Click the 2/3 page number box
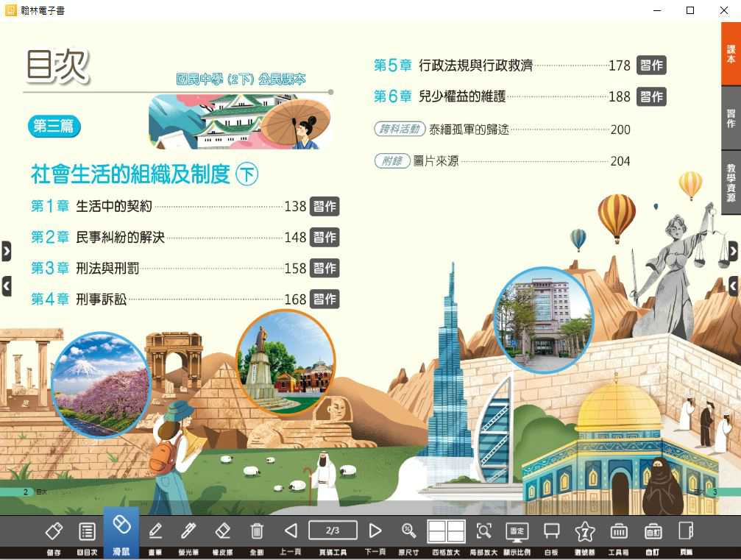 tap(333, 531)
